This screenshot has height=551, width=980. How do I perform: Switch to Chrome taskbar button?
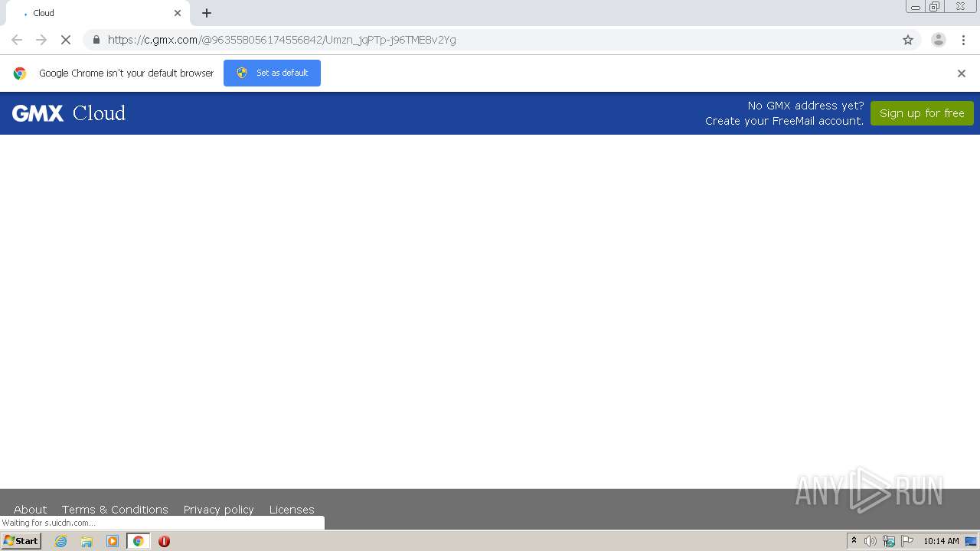139,541
